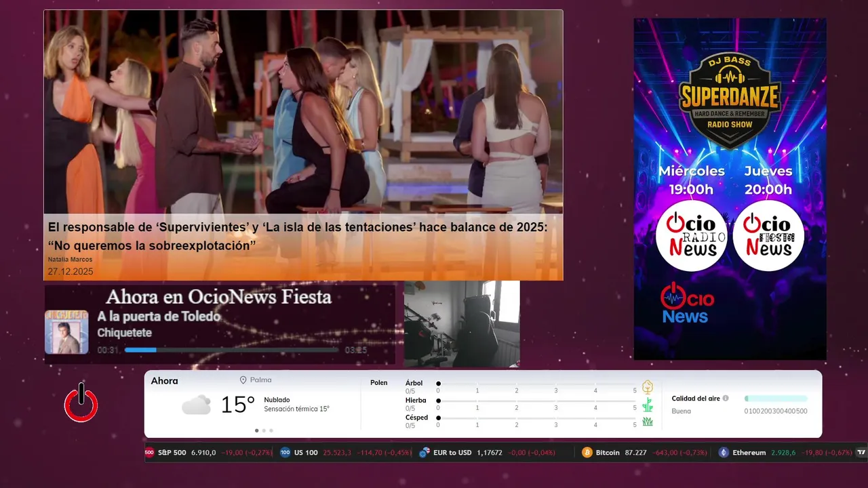Click Ethereum price 2.928,6

point(783,452)
